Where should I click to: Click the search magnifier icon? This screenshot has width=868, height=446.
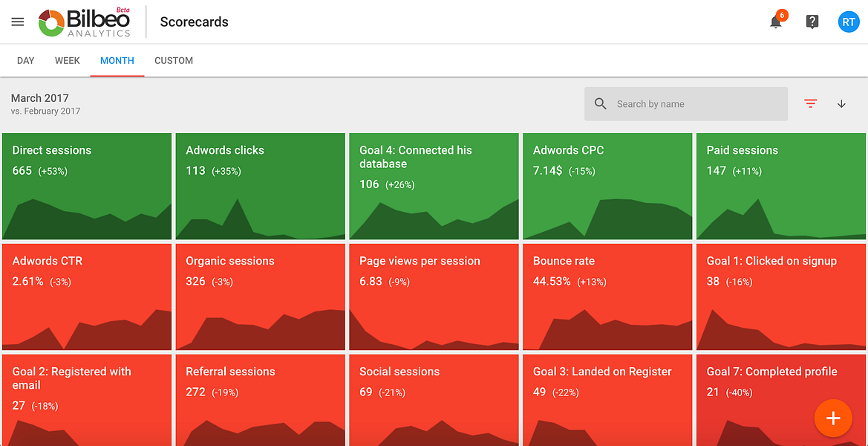click(600, 103)
